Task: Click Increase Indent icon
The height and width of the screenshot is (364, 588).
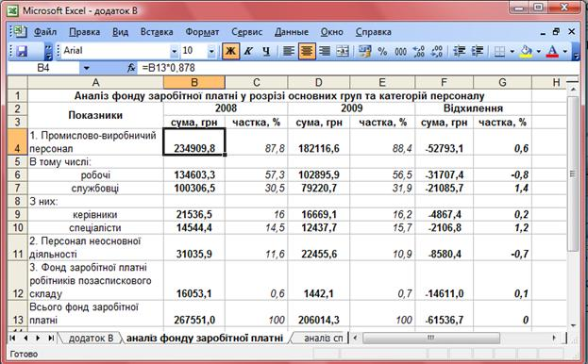Action: [x=477, y=51]
